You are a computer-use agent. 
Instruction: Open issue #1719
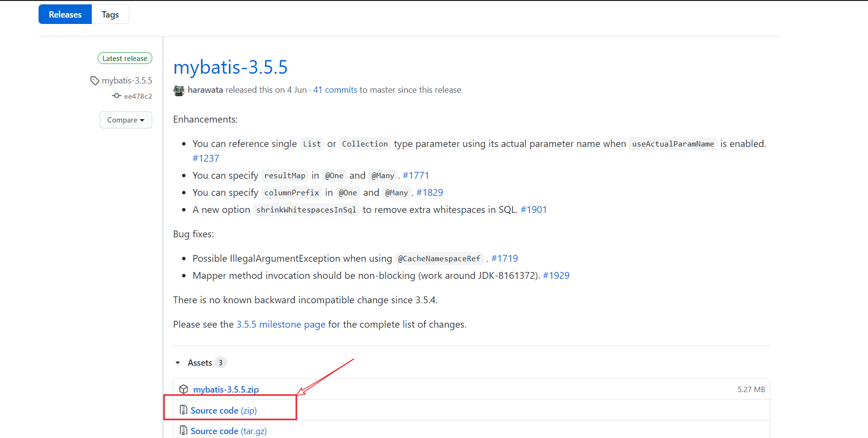click(x=504, y=258)
